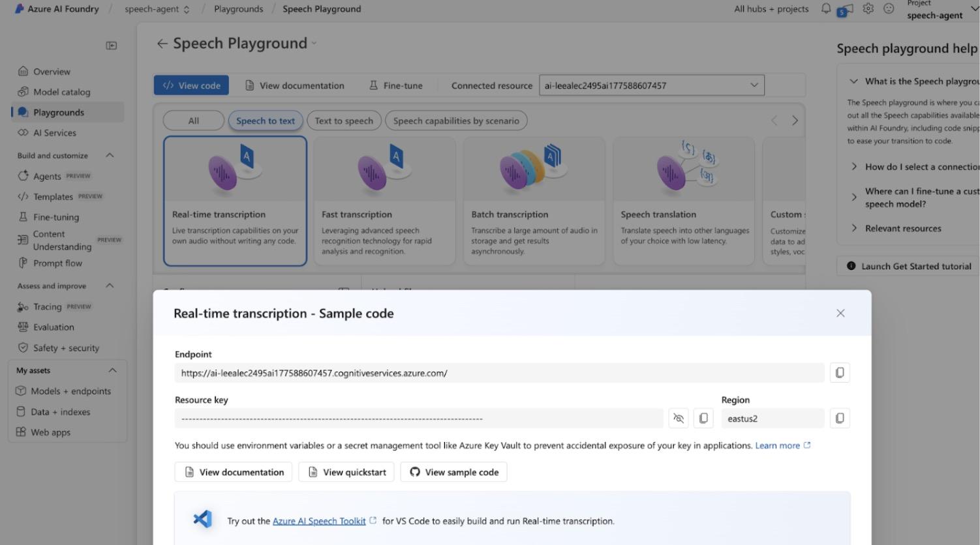Open 'All hubs + projects'
The width and height of the screenshot is (980, 545).
tap(771, 8)
